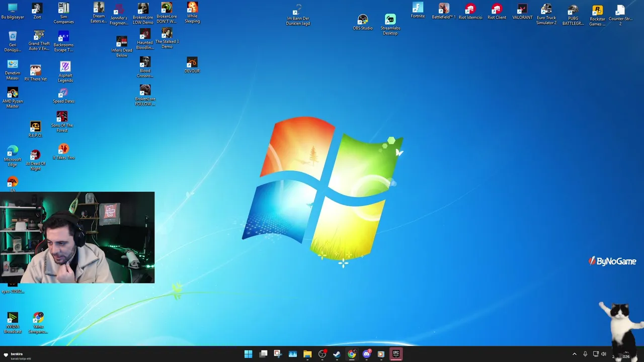Viewport: 644px width, 362px height.
Task: Click the microphone tray icon
Action: (x=585, y=354)
